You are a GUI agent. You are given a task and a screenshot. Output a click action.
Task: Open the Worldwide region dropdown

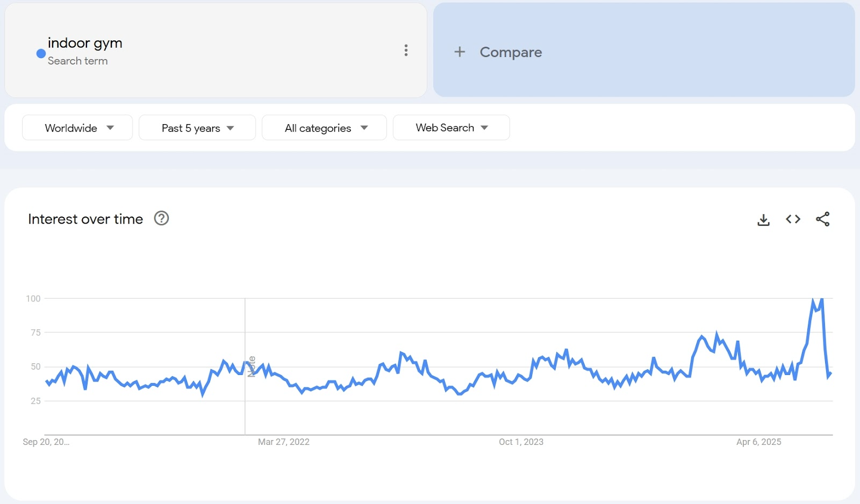77,128
